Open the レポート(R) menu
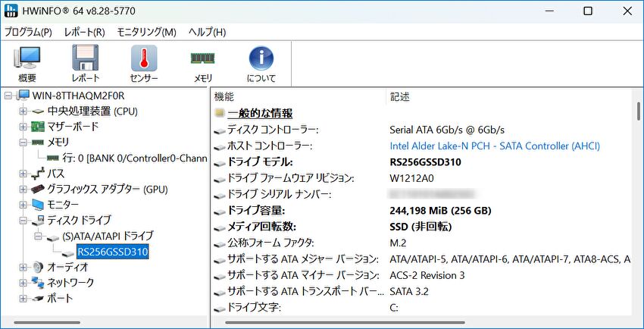The width and height of the screenshot is (644, 329). [85, 32]
